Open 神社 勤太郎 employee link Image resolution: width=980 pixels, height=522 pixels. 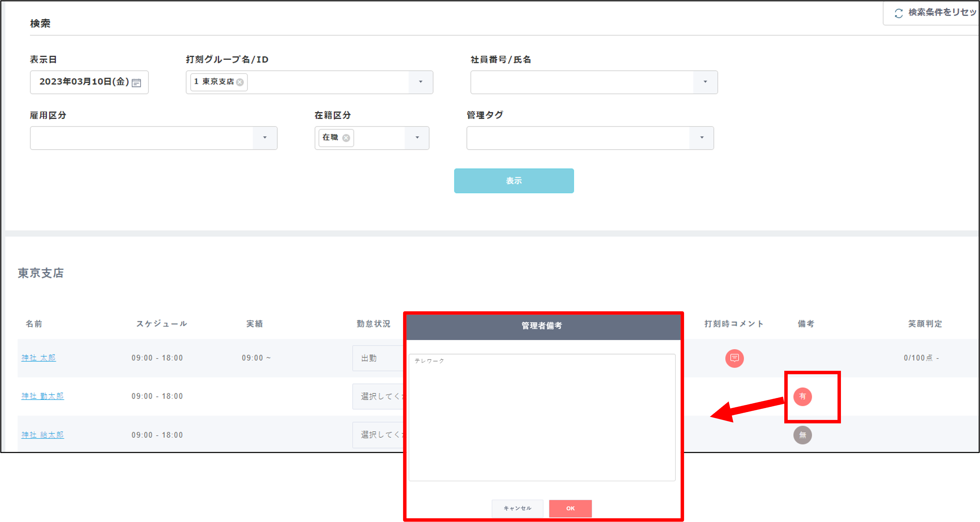point(43,396)
